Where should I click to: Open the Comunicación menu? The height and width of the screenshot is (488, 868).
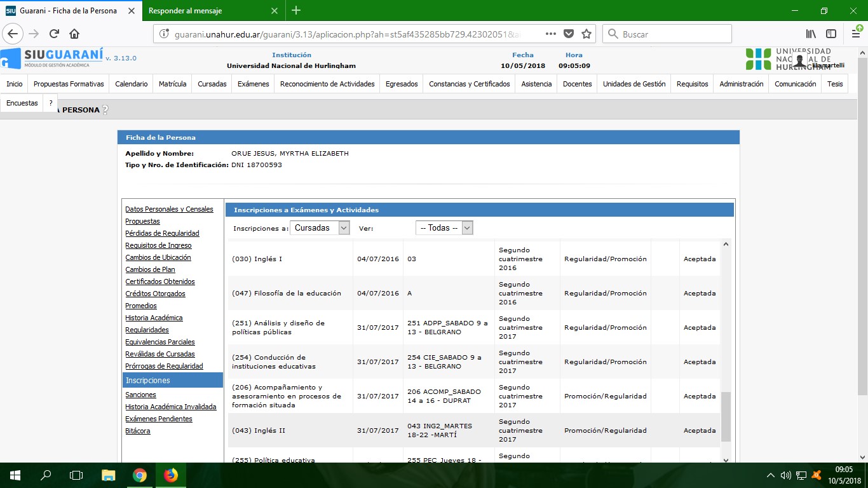tap(796, 84)
